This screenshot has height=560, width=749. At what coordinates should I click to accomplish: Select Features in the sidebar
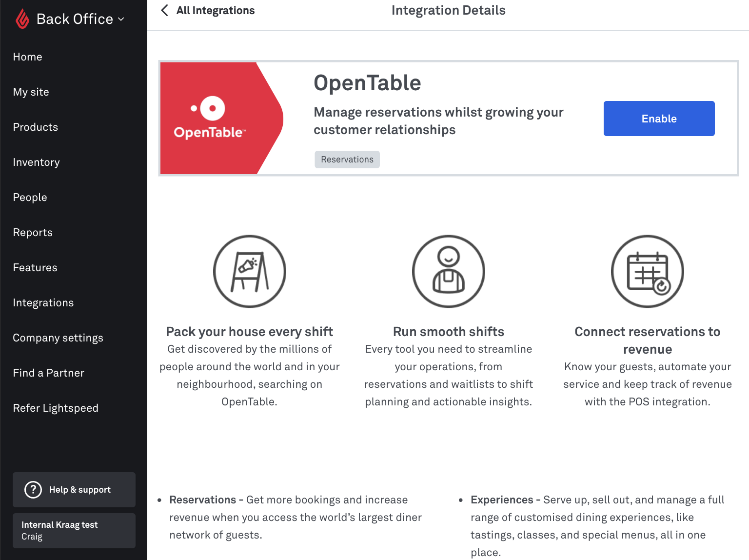point(35,268)
